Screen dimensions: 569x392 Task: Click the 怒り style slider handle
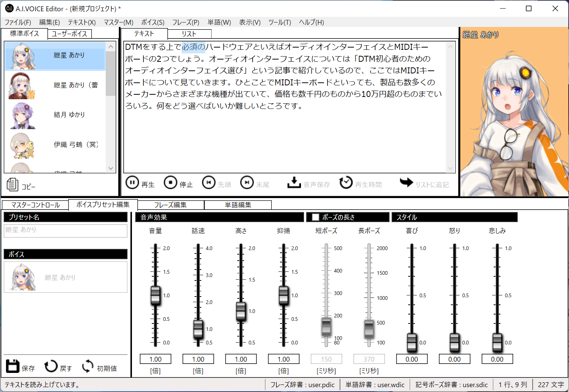[455, 343]
